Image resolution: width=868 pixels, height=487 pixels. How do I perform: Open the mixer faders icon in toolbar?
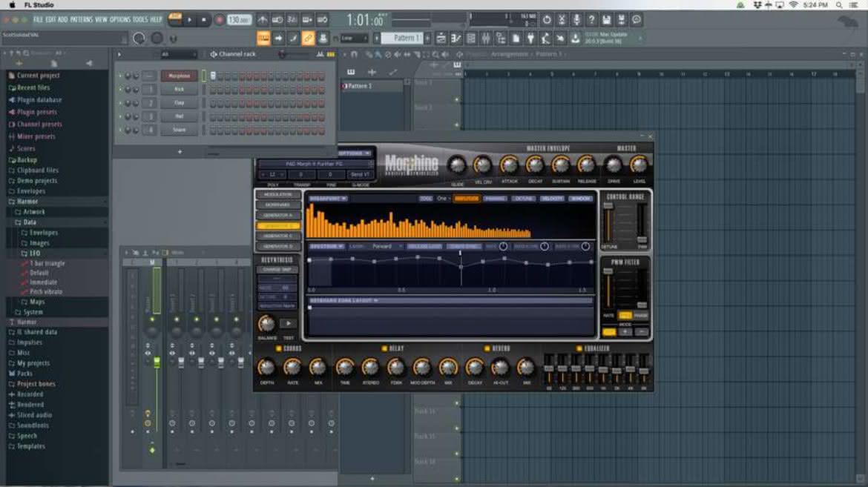click(x=485, y=39)
